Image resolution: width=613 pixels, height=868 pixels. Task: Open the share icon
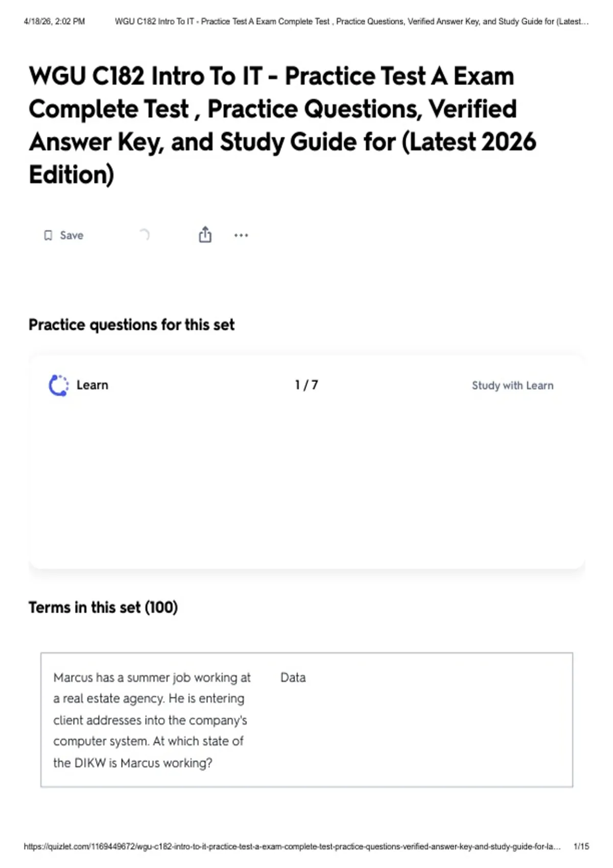click(205, 234)
